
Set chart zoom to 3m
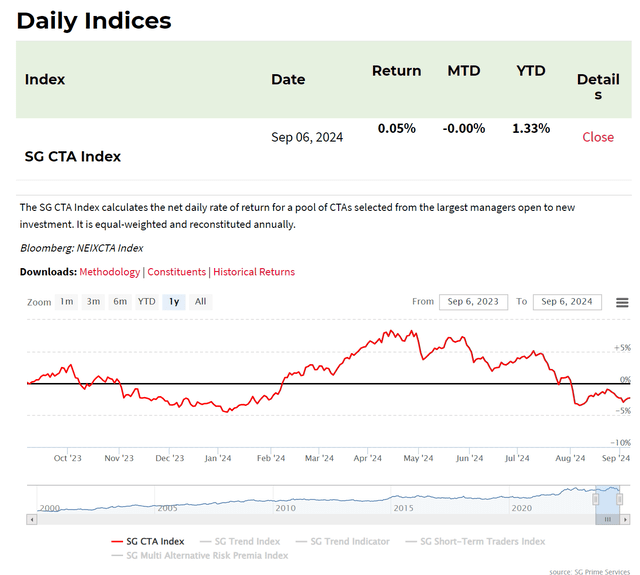[x=93, y=302]
